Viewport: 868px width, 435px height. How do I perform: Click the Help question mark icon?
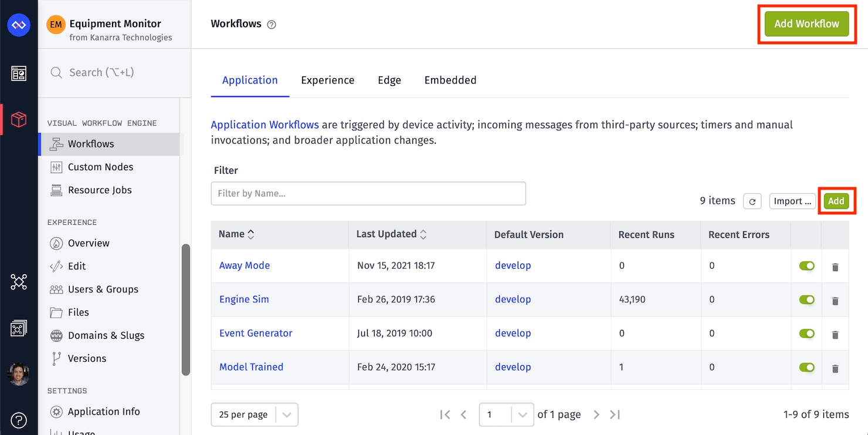(x=19, y=420)
